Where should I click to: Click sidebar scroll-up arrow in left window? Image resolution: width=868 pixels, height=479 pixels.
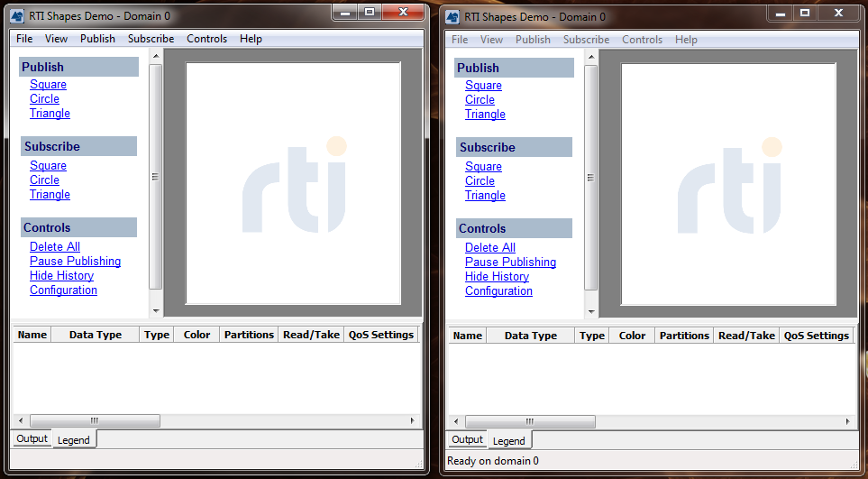point(156,56)
